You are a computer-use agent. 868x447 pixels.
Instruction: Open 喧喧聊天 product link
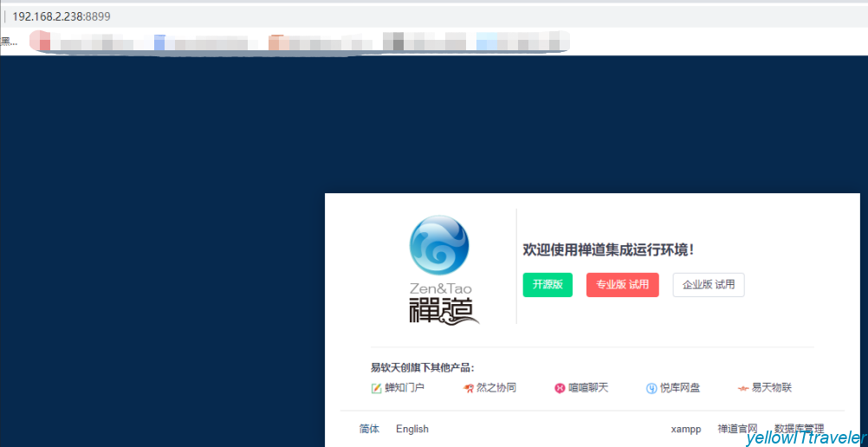588,388
